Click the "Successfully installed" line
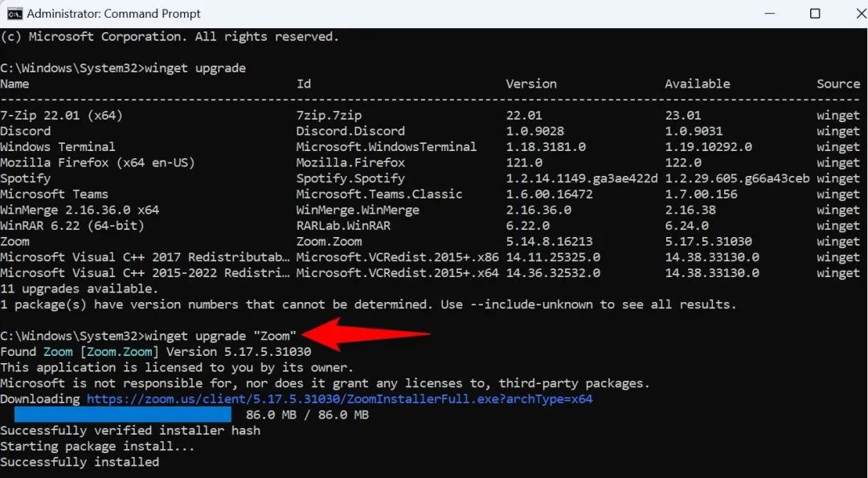The width and height of the screenshot is (868, 478). [x=80, y=462]
